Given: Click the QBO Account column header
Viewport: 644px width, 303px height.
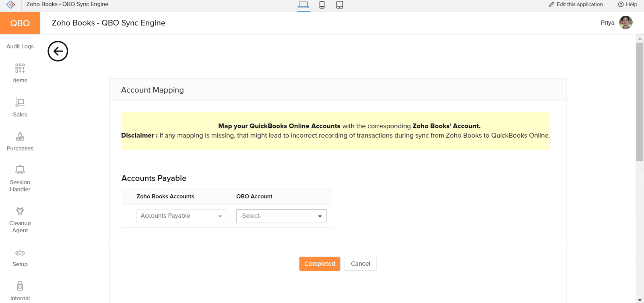Looking at the screenshot, I should (x=254, y=196).
